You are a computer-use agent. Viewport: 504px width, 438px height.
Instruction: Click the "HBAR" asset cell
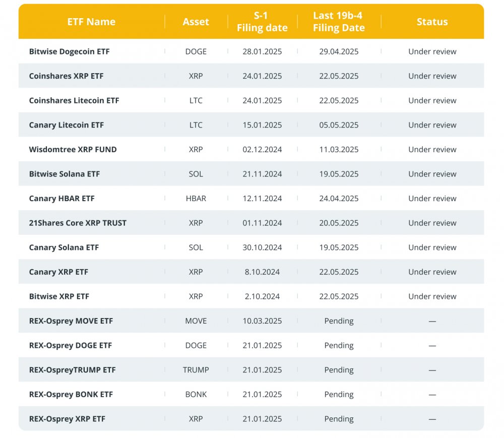(196, 198)
